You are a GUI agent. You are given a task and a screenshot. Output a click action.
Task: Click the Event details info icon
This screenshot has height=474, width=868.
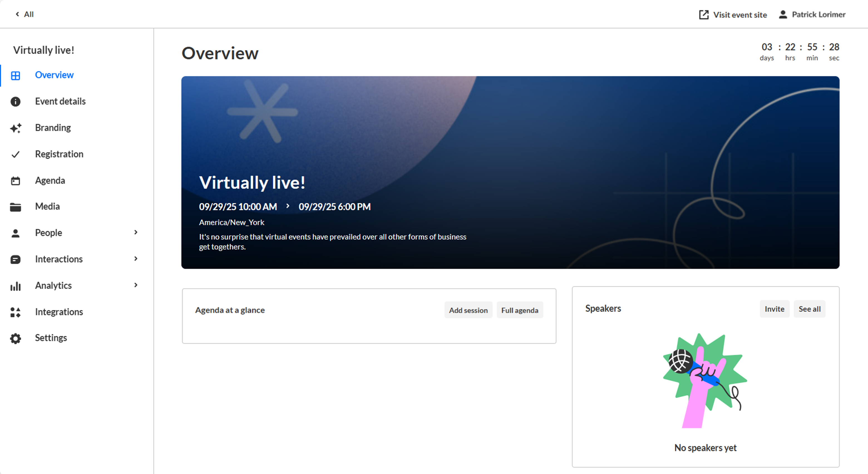(x=16, y=101)
